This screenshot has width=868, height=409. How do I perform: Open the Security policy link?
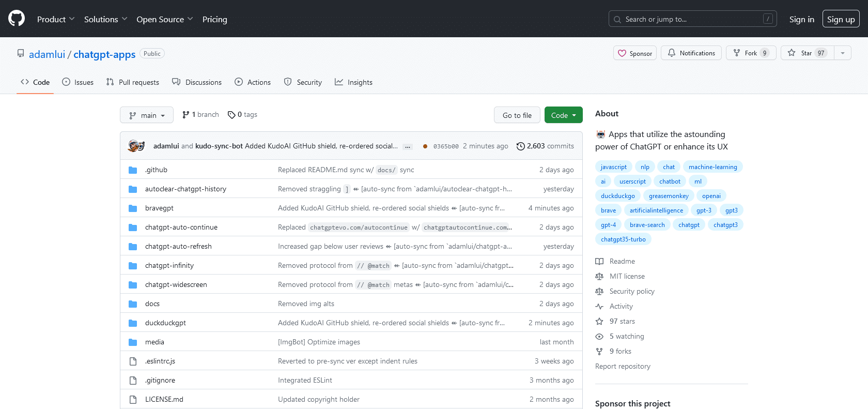coord(625,291)
